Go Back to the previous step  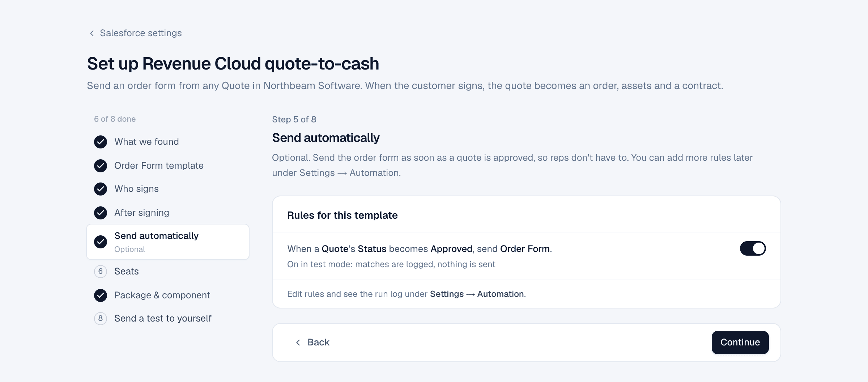click(x=312, y=343)
